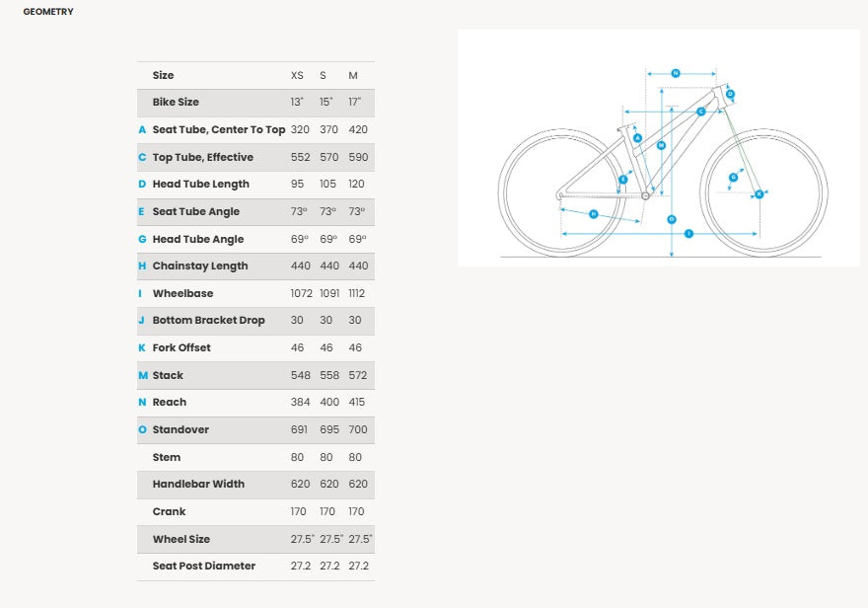Select the M size column header in the table
This screenshot has width=868, height=608.
pos(353,75)
